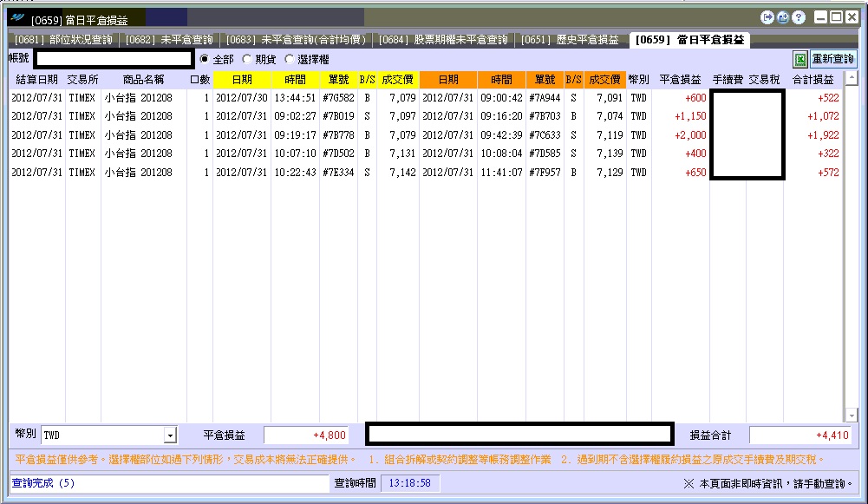868x504 pixels.
Task: Open the 幣別 TWD dropdown
Action: 171,435
